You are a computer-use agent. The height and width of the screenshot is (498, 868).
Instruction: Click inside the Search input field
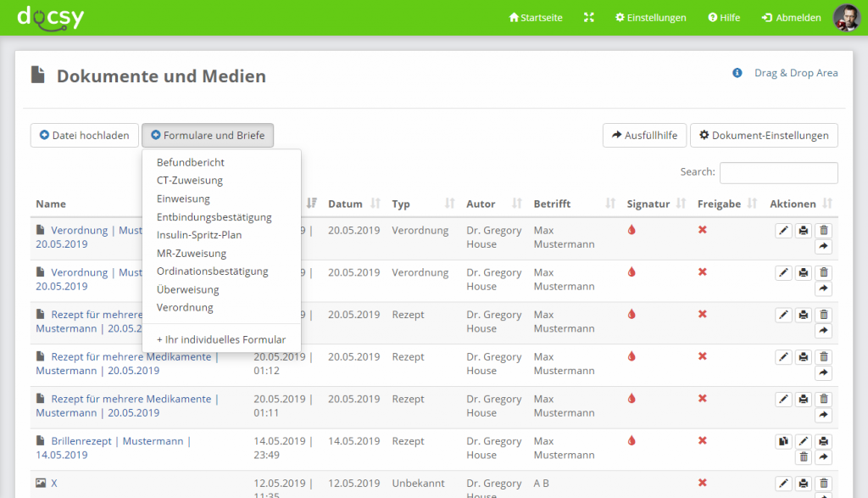click(x=778, y=172)
